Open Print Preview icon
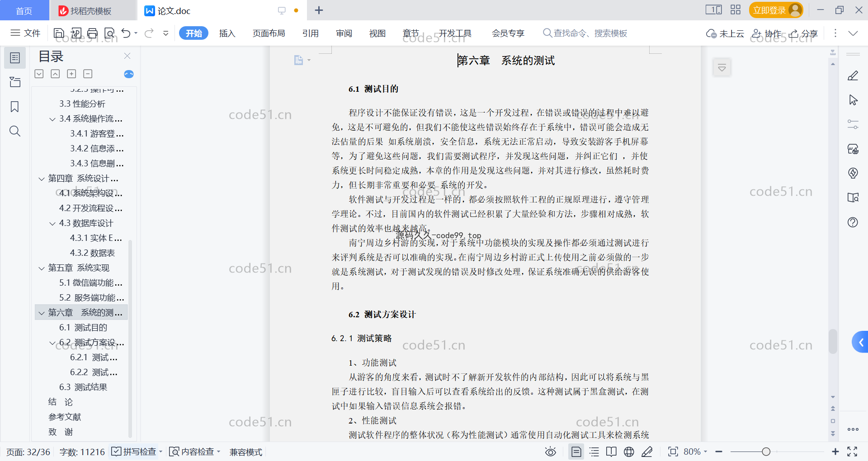Screen dimensions: 868x461 109,33
